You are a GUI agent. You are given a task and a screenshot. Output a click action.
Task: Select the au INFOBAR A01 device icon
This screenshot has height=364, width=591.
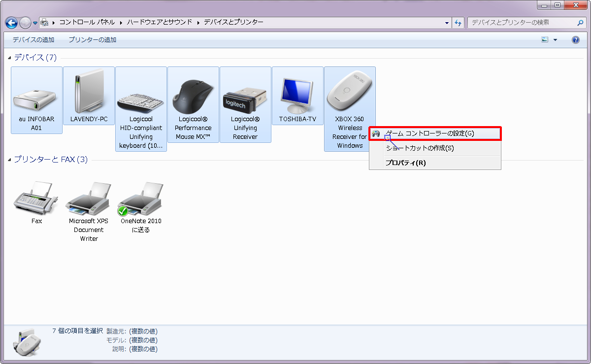(36, 100)
